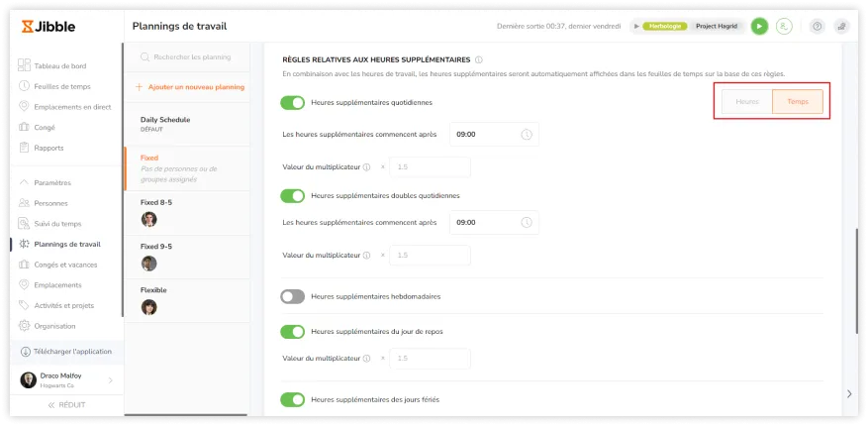The image size is (868, 426).
Task: Click info icon beside RÈGLES RELATIVES heading
Action: 479,59
